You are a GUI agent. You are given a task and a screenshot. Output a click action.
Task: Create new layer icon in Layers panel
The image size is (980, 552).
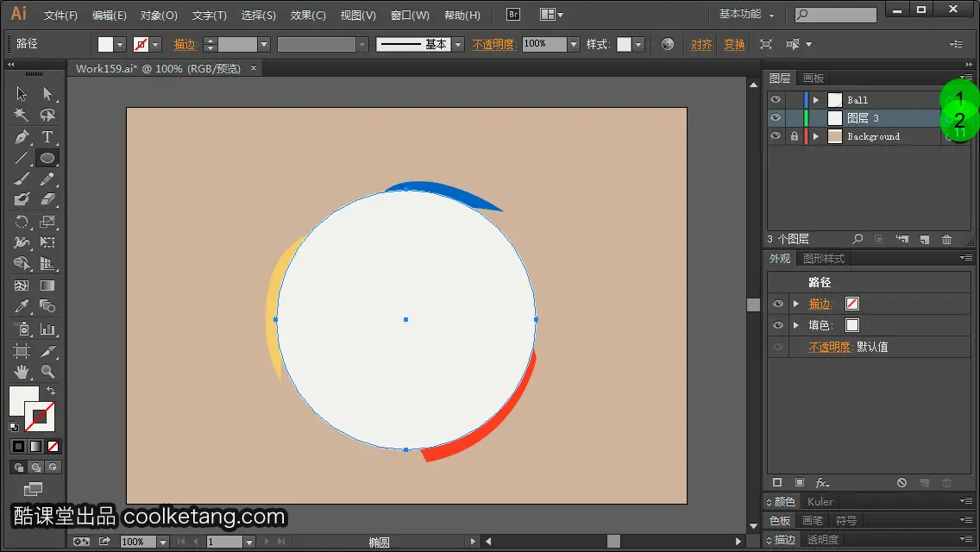pos(925,240)
